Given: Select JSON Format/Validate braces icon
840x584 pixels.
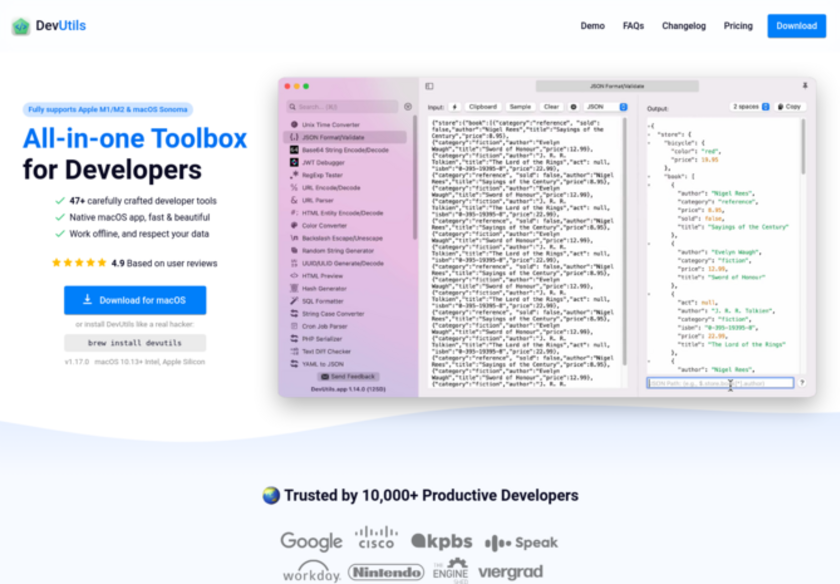Looking at the screenshot, I should (294, 137).
